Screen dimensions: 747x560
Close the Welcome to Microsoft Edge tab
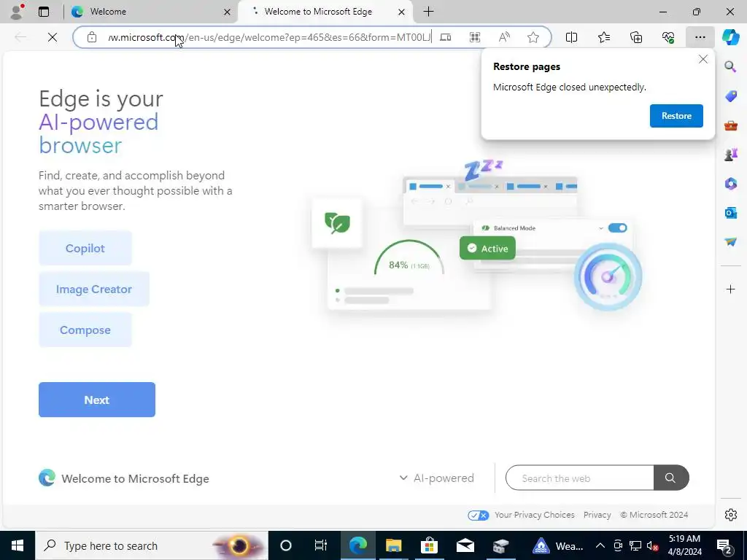pyautogui.click(x=402, y=12)
